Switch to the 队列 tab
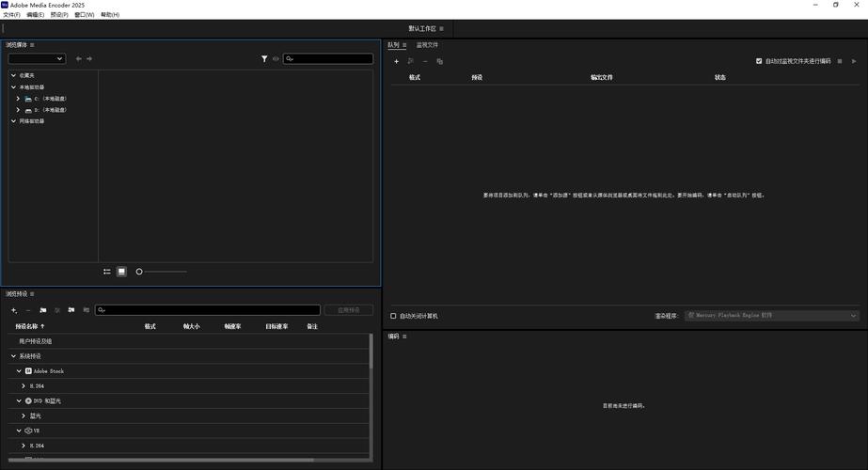 click(x=393, y=45)
